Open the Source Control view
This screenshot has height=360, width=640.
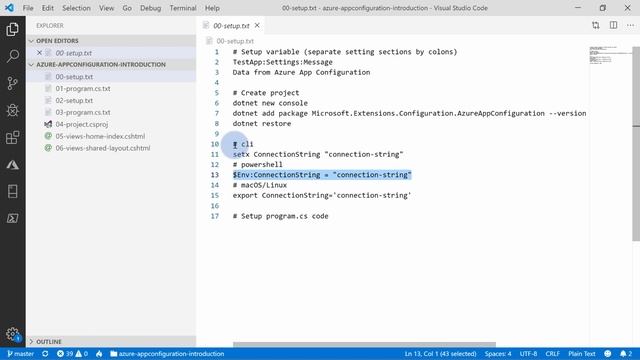point(12,83)
